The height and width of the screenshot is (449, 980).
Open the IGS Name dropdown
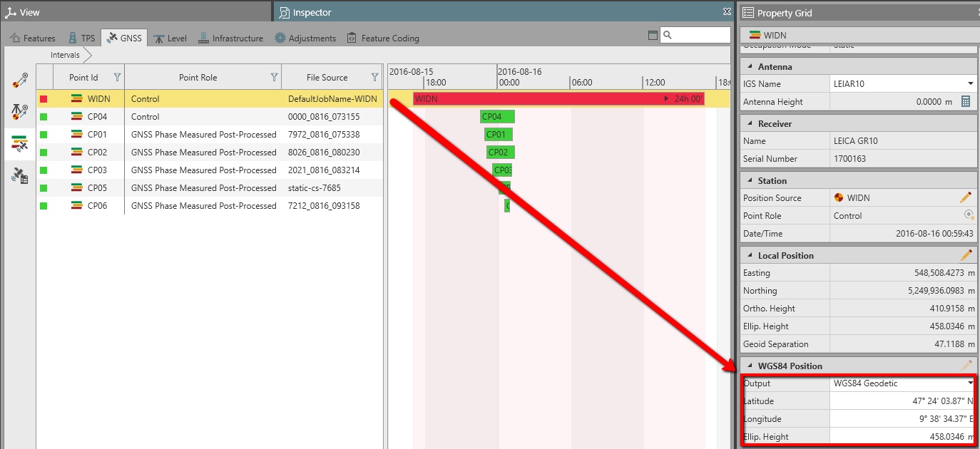point(970,84)
